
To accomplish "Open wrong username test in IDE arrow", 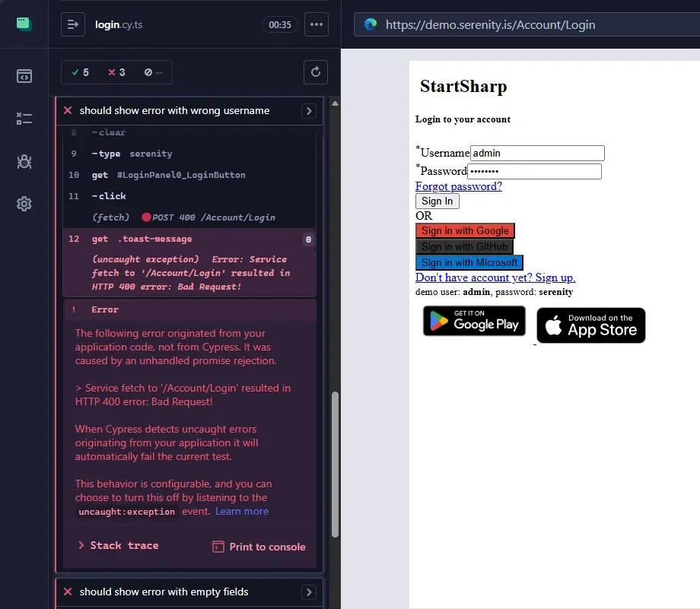I will (309, 111).
